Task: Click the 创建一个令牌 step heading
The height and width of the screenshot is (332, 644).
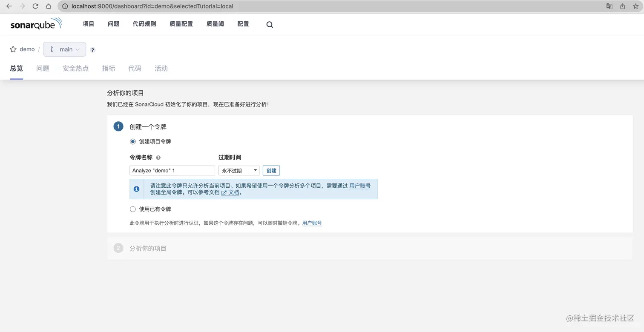Action: click(x=148, y=127)
